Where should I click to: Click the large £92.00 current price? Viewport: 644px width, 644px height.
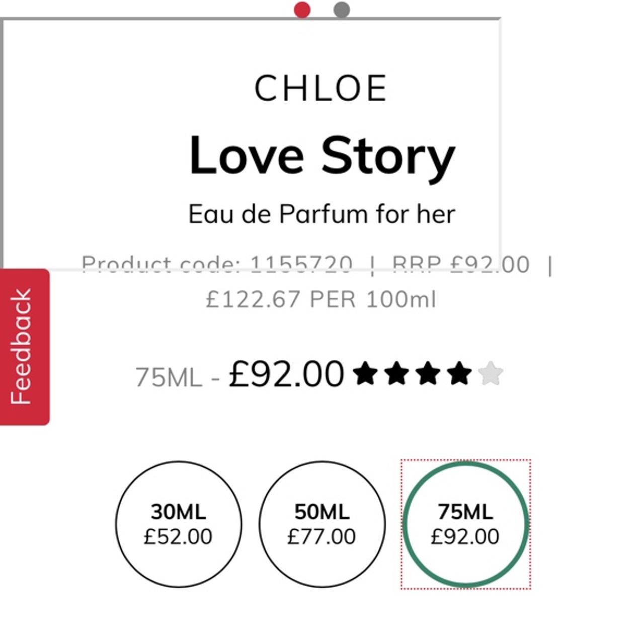[286, 375]
